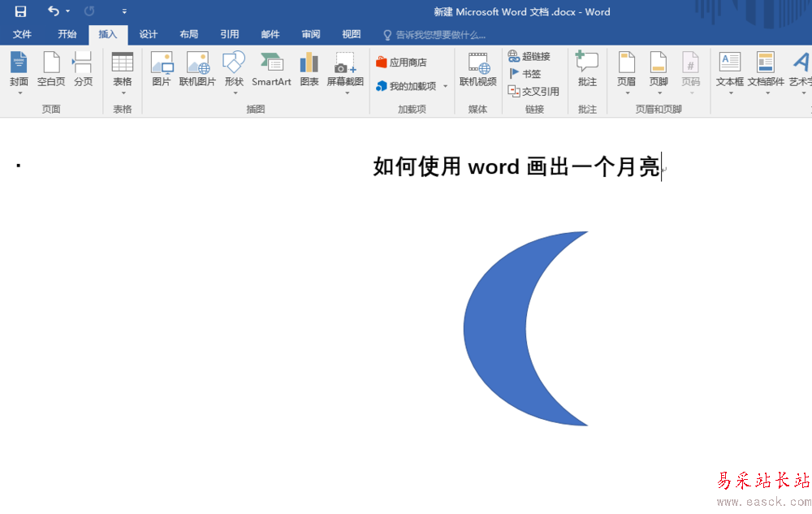
Task: Click the heading 如何使用 word 画出一个月亮
Action: (516, 166)
